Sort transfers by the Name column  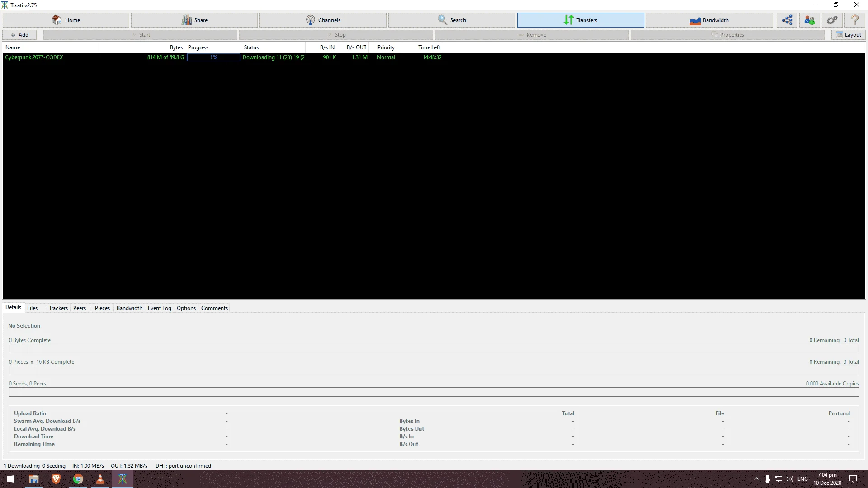click(x=51, y=47)
